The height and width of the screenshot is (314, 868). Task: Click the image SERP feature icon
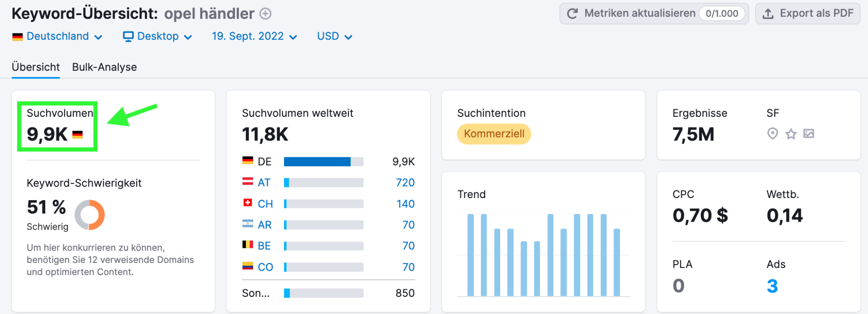pos(809,134)
